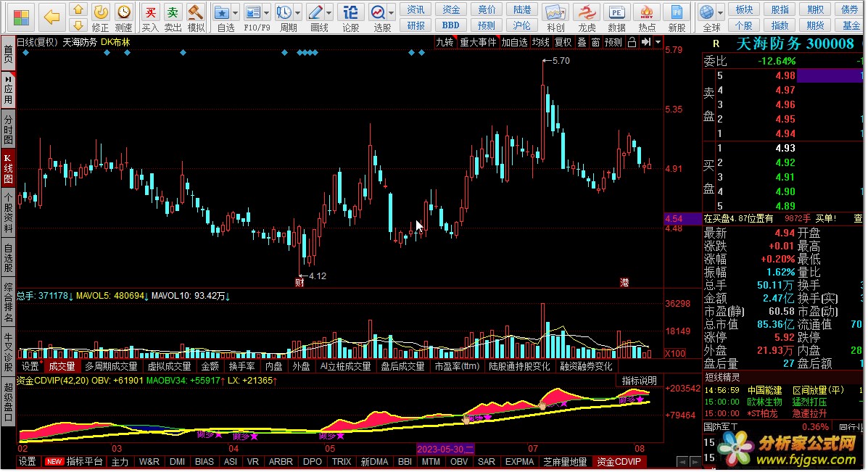Toggle 窗 multi-window mode

coord(595,42)
